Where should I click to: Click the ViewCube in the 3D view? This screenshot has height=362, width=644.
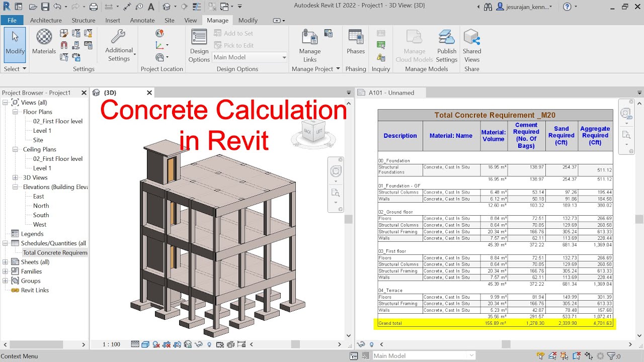313,133
